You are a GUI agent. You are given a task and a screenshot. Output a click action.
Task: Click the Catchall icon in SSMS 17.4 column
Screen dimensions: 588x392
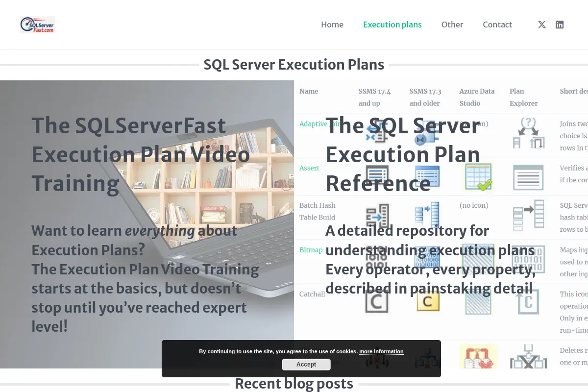pos(377,301)
